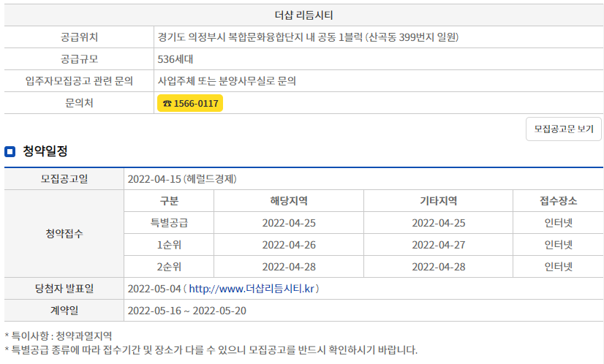This screenshot has width=604, height=364.
Task: Click the 구분 column header
Action: 169,201
